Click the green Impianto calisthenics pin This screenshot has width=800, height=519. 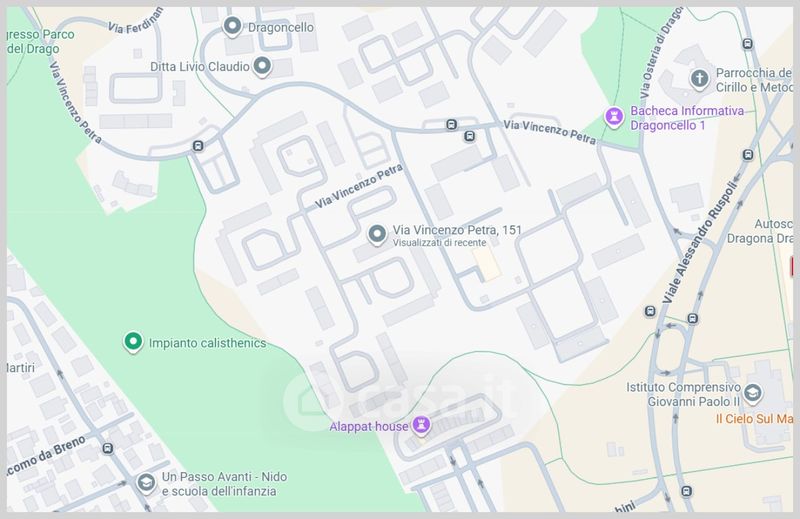(133, 342)
